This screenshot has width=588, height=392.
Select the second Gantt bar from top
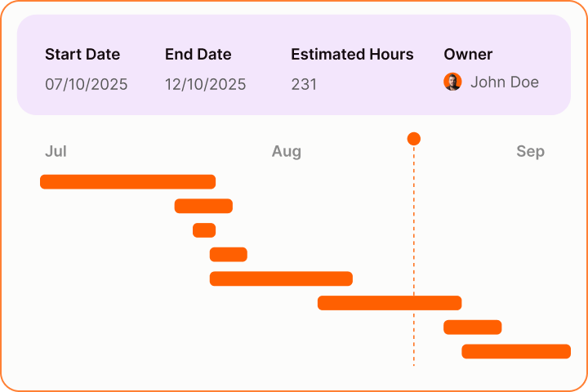pyautogui.click(x=203, y=206)
